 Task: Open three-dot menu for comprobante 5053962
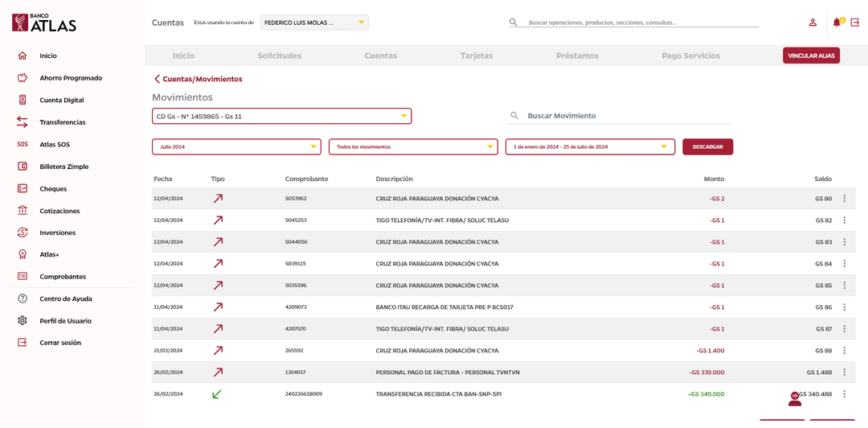(x=844, y=199)
